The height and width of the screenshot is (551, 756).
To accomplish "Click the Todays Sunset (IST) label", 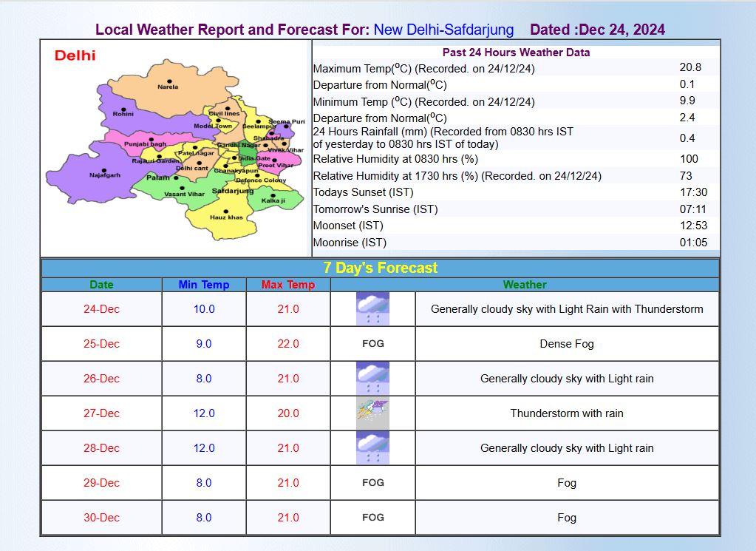I will click(x=364, y=192).
